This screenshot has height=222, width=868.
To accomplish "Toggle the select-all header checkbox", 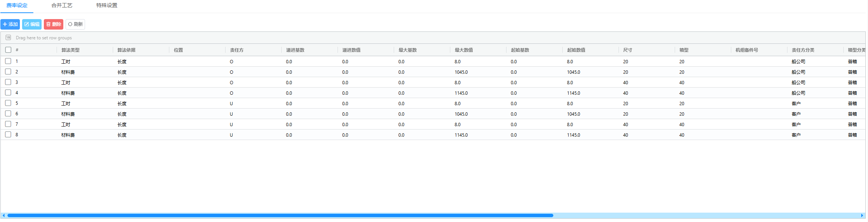I will [x=8, y=50].
